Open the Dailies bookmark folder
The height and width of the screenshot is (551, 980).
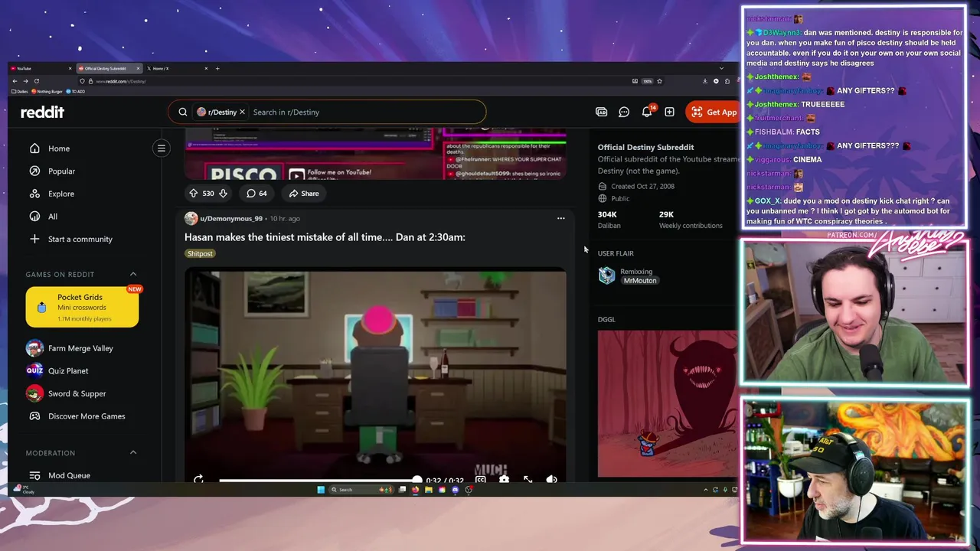[x=20, y=91]
